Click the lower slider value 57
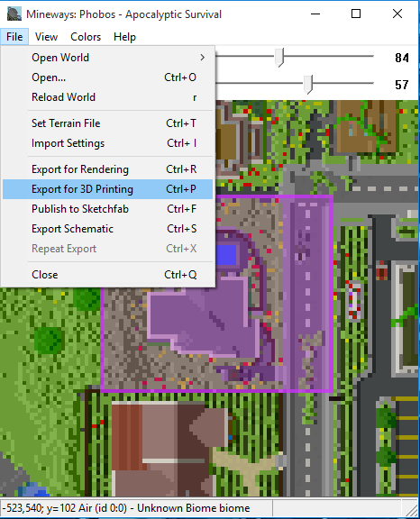The image size is (420, 519). (402, 85)
